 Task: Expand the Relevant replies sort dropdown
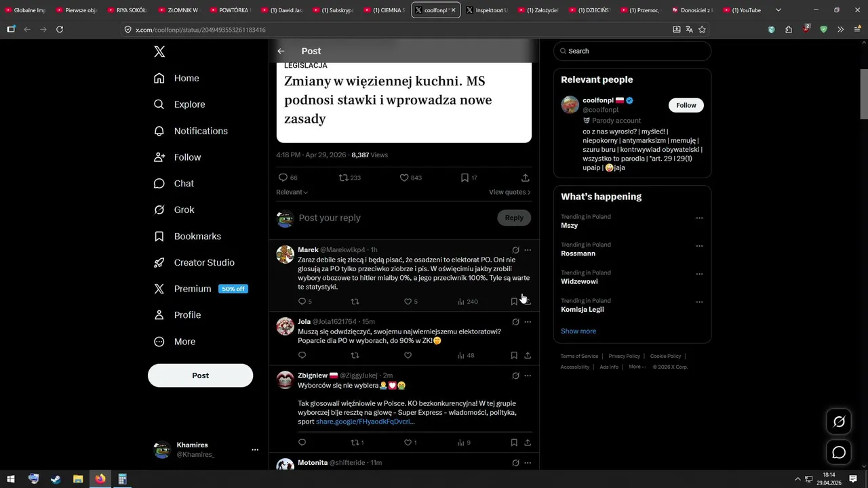click(292, 192)
